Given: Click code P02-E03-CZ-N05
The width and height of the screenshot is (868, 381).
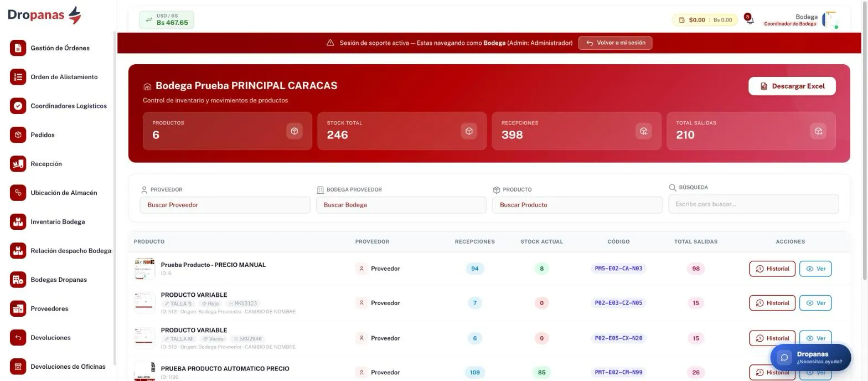Looking at the screenshot, I should [x=618, y=303].
